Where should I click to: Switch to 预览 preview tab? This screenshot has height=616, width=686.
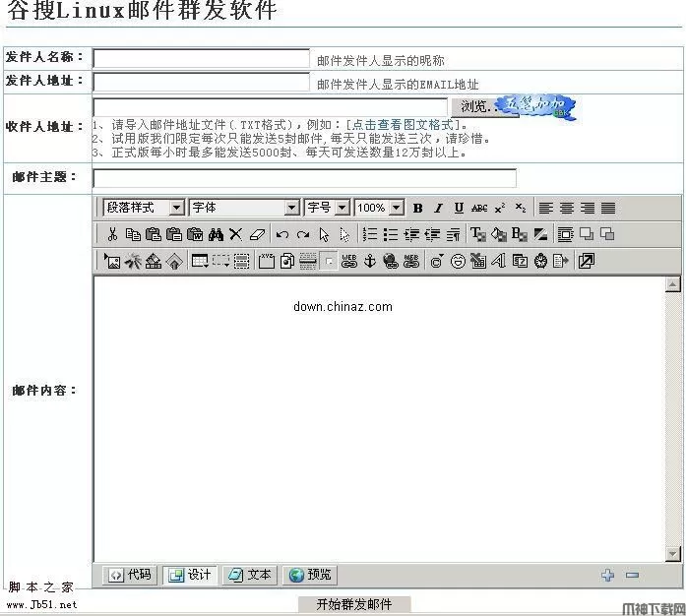pyautogui.click(x=310, y=575)
